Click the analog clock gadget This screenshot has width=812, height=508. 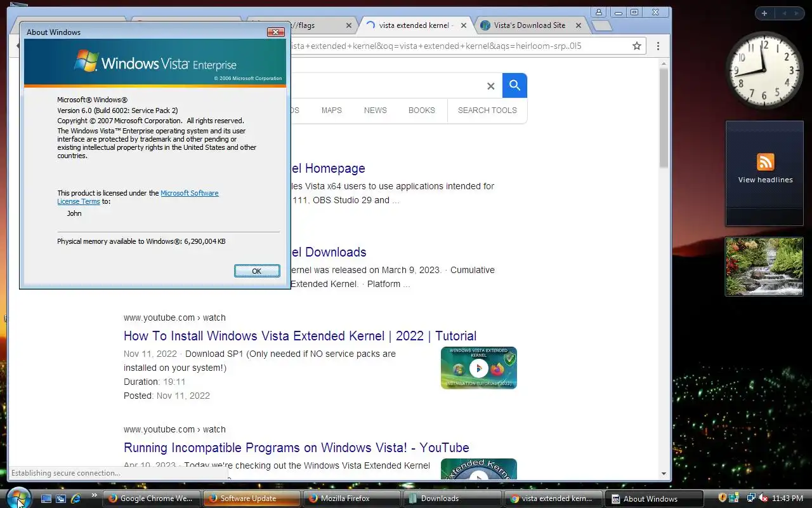764,70
